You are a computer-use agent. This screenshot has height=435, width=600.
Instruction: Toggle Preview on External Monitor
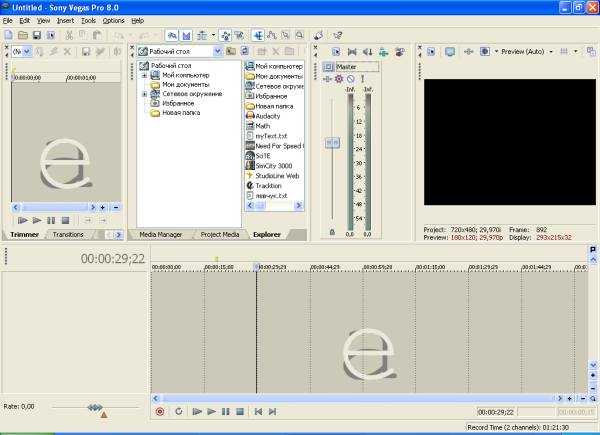pos(450,51)
